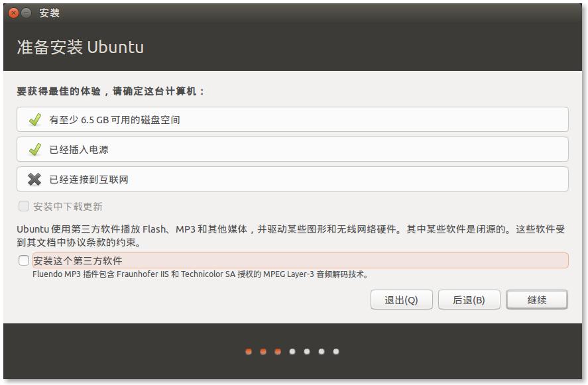The width and height of the screenshot is (588, 385).
Task: Click the second orange progress dot
Action: coord(263,352)
